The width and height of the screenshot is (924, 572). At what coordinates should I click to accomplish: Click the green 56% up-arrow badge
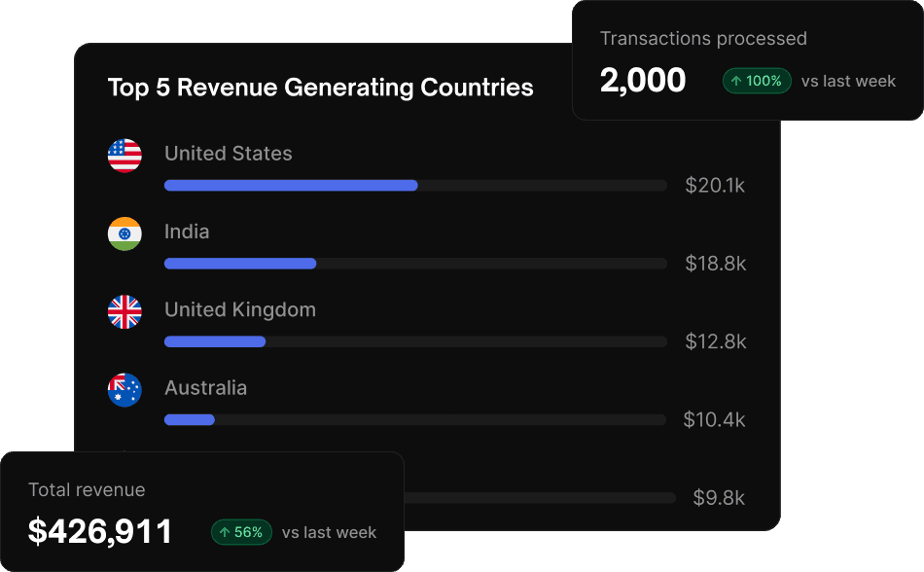(241, 532)
